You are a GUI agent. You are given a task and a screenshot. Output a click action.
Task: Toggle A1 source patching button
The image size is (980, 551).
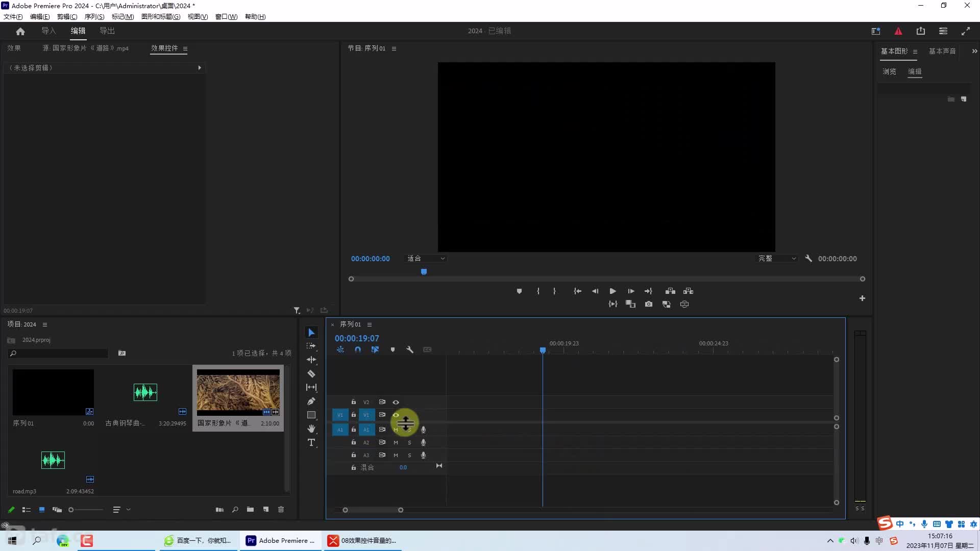point(340,430)
